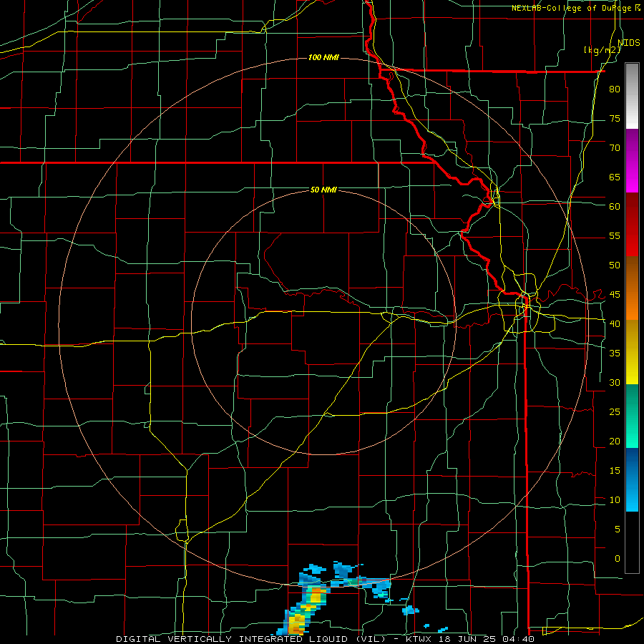The width and height of the screenshot is (644, 644).
Task: Select the 40 value on the color scale
Action: click(615, 324)
